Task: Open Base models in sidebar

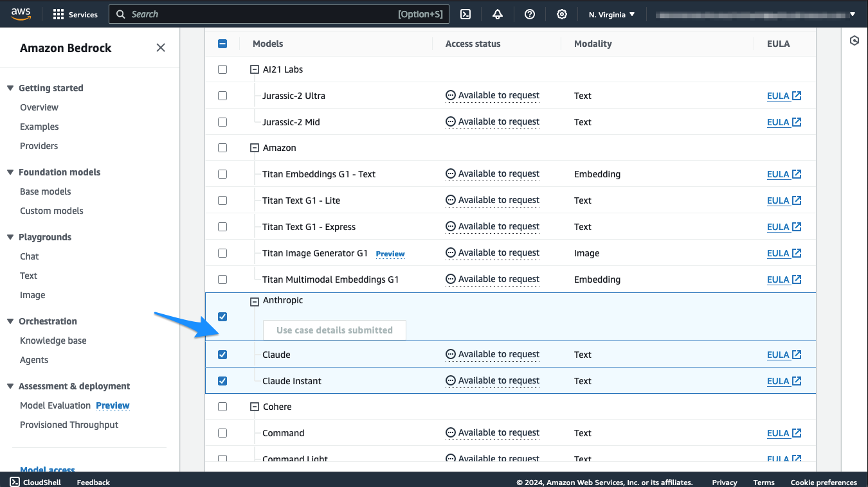Action: (x=45, y=191)
